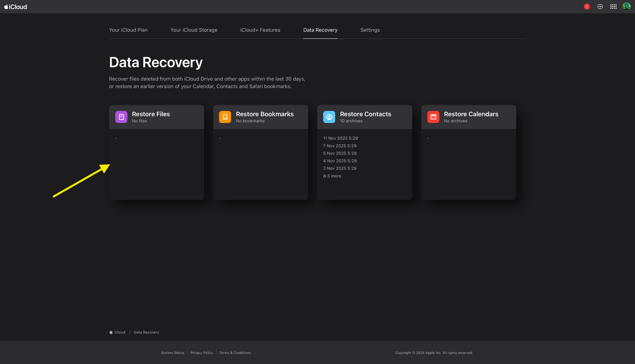Open the iCloud app grid launcher
Image resolution: width=635 pixels, height=364 pixels.
(613, 6)
